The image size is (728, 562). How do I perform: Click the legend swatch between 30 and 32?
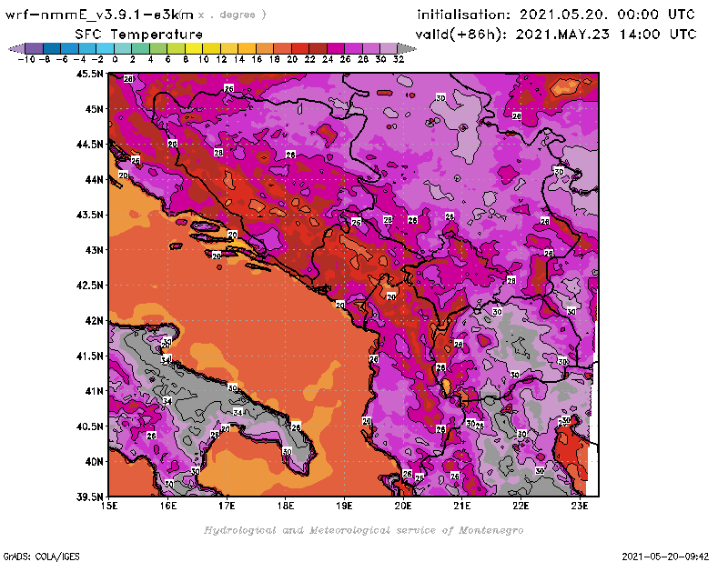pos(389,48)
